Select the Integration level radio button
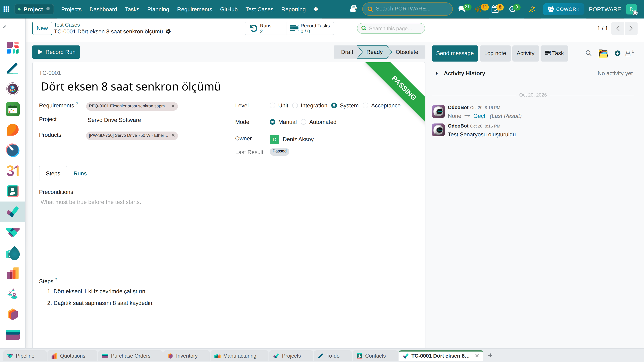The height and width of the screenshot is (362, 644). (295, 105)
